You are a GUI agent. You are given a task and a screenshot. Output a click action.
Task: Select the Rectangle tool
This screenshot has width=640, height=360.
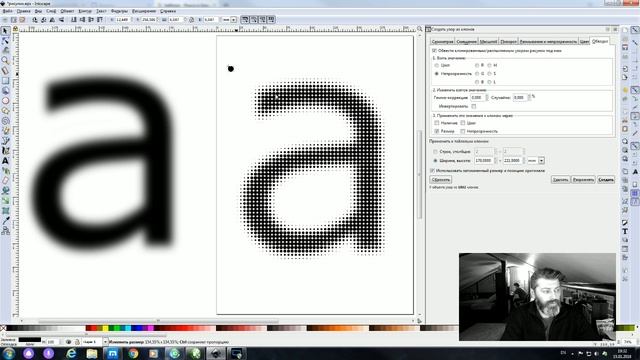click(5, 81)
